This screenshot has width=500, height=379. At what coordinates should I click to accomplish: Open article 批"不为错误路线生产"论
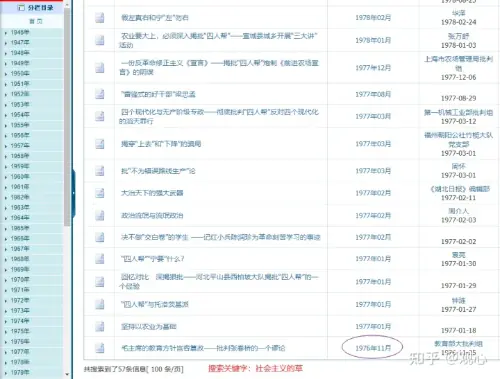coord(158,171)
